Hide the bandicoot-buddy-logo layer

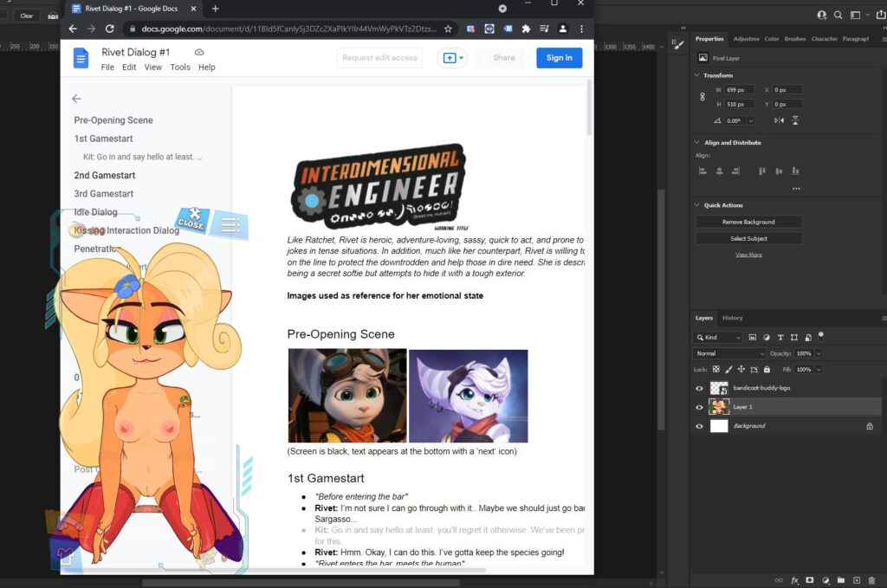pos(699,389)
